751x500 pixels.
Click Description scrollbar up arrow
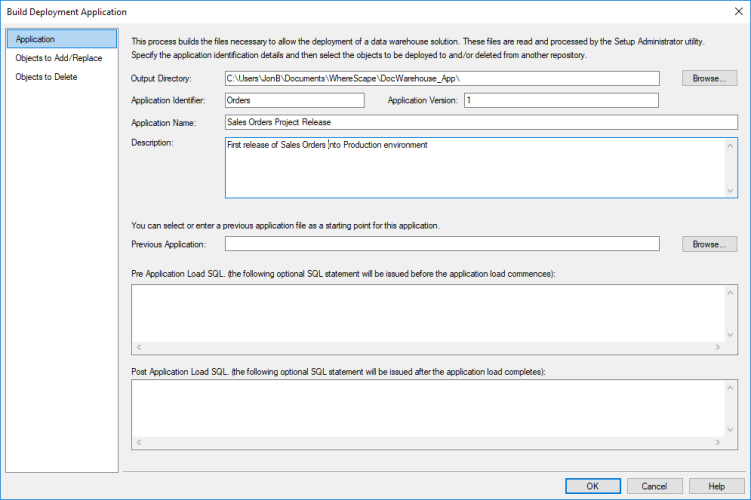pyautogui.click(x=730, y=146)
